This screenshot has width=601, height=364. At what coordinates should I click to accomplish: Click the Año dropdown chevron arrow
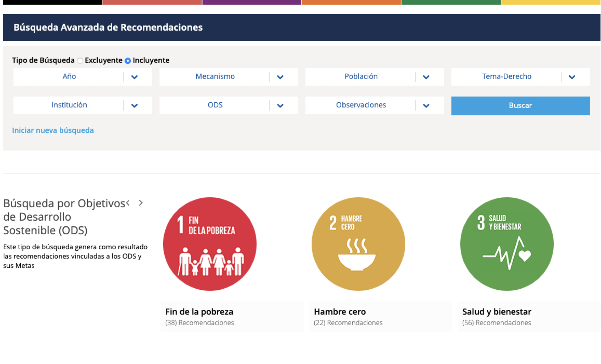(134, 77)
